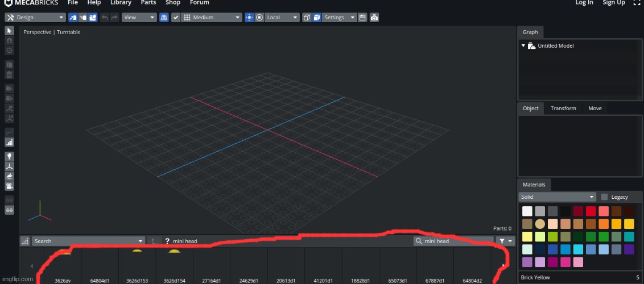The height and width of the screenshot is (284, 644).
Task: Toggle the Legacy checkbox
Action: pyautogui.click(x=604, y=197)
